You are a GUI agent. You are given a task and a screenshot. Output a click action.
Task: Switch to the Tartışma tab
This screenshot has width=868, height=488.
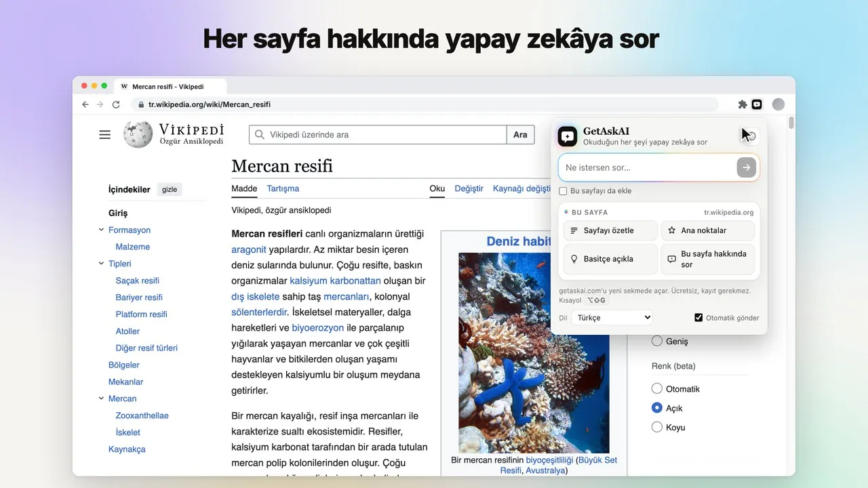click(x=283, y=188)
